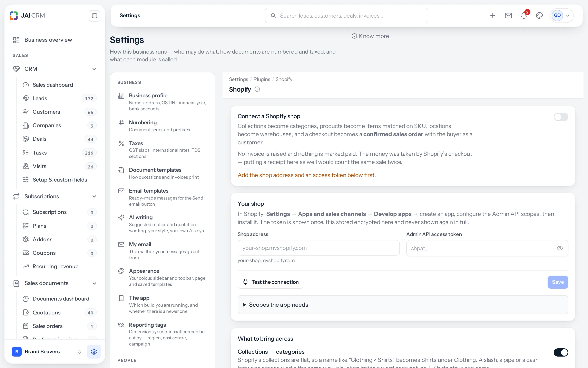Collapse the Subscriptions group chevron
The height and width of the screenshot is (368, 588).
pyautogui.click(x=94, y=196)
